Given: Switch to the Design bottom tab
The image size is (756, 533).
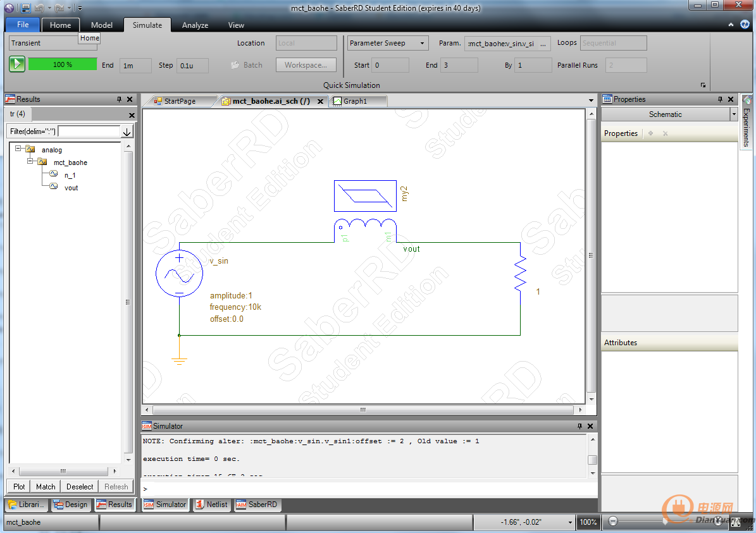Looking at the screenshot, I should (71, 505).
